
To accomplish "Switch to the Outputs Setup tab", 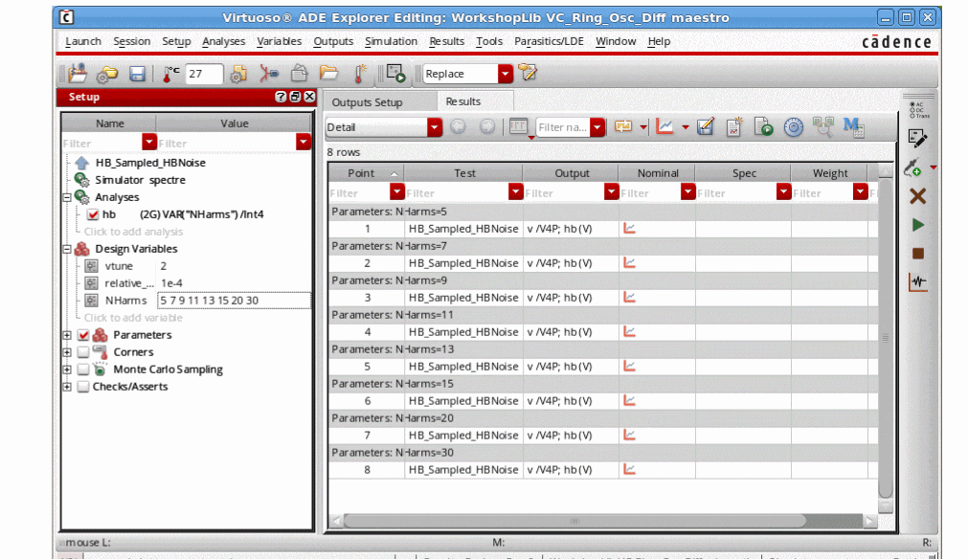I will coord(368,102).
